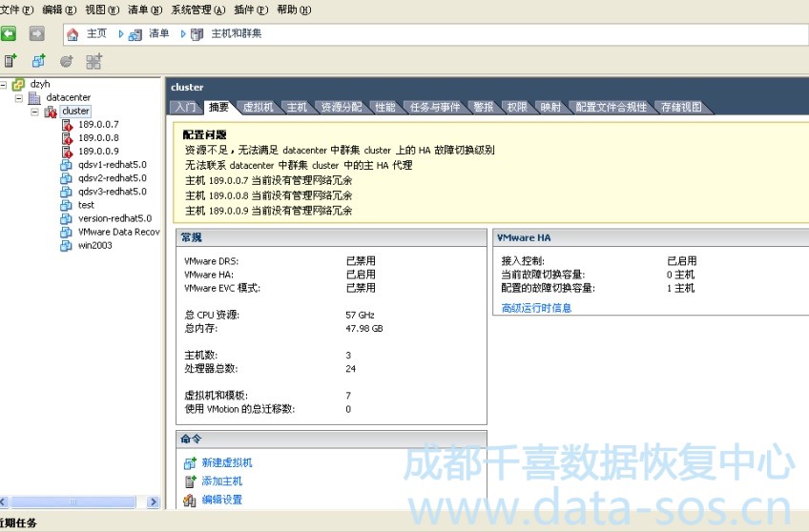Switch to the 资源分配 tab
This screenshot has height=532, width=809.
click(x=341, y=107)
